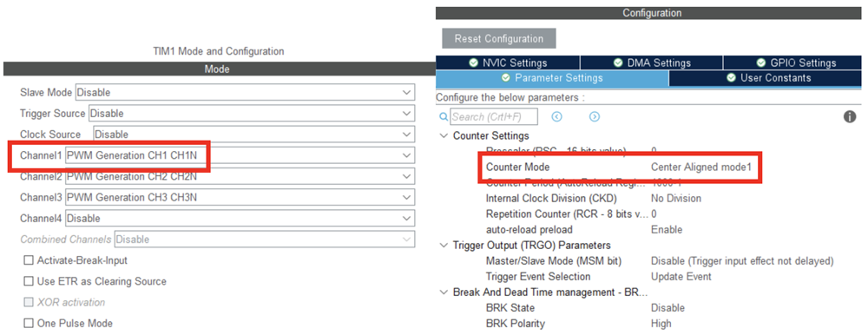The height and width of the screenshot is (335, 868).
Task: Switch to the NVIC Settings tab
Action: click(508, 63)
